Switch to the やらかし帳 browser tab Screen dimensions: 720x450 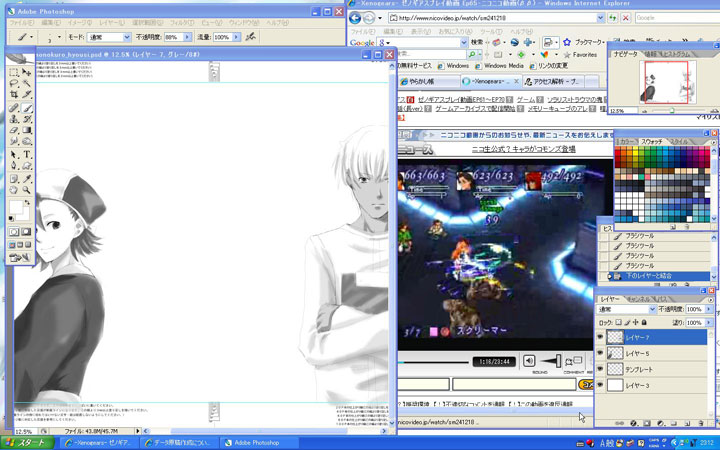(x=428, y=81)
